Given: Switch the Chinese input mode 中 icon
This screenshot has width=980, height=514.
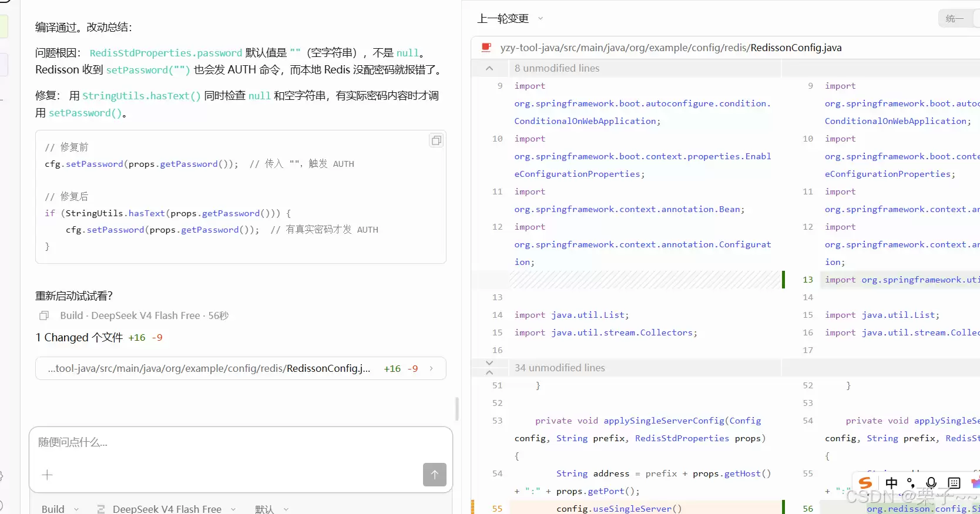Looking at the screenshot, I should (891, 483).
